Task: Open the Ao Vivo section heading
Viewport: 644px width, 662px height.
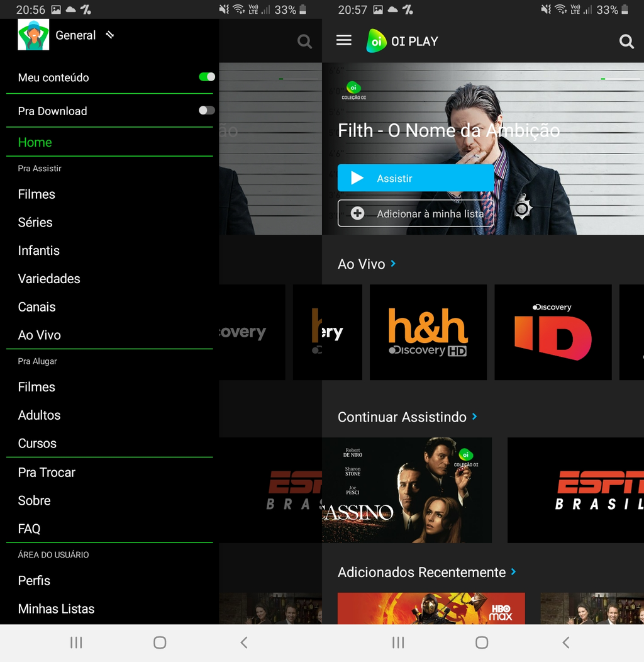Action: (361, 264)
